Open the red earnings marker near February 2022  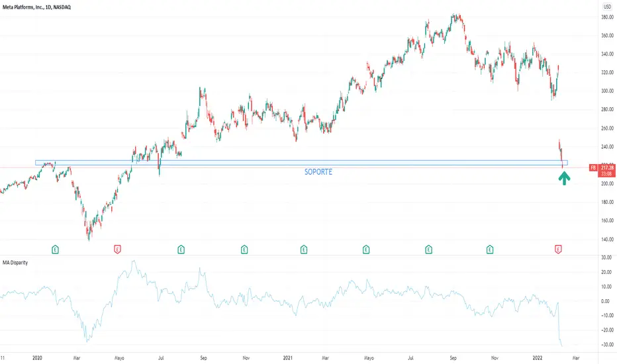coord(558,249)
